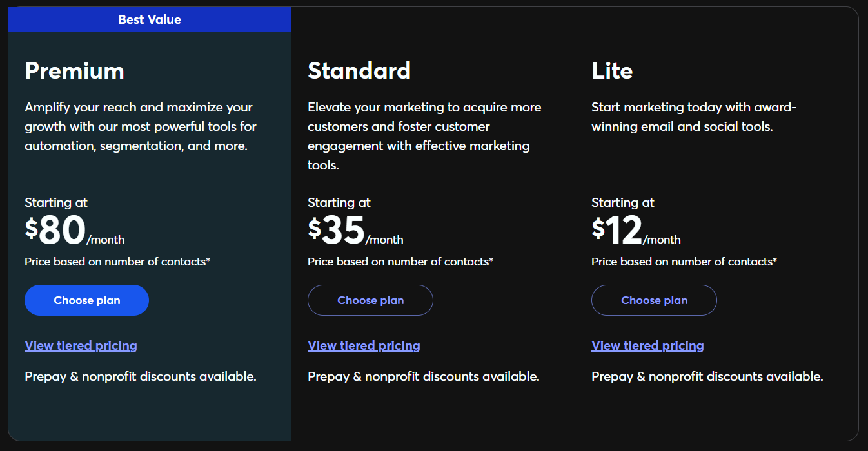Viewport: 868px width, 451px height.
Task: Choose the Lite plan button
Action: pos(654,300)
